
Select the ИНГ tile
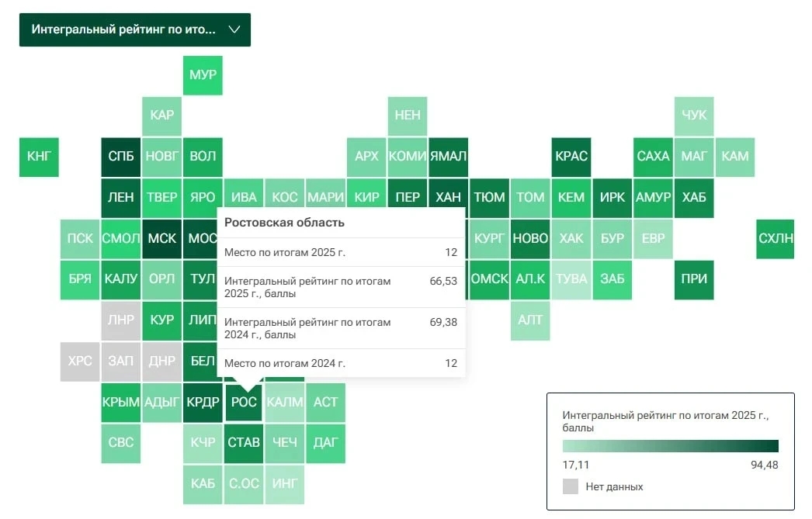pyautogui.click(x=285, y=484)
